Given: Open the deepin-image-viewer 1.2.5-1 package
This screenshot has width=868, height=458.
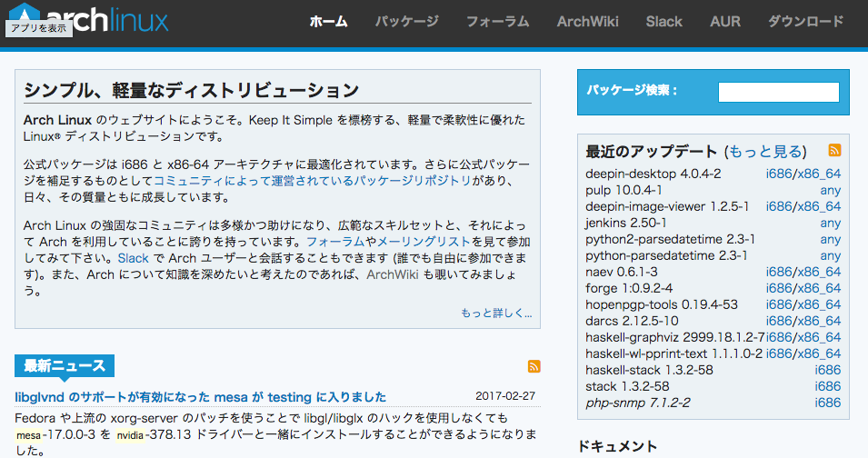Looking at the screenshot, I should (667, 206).
